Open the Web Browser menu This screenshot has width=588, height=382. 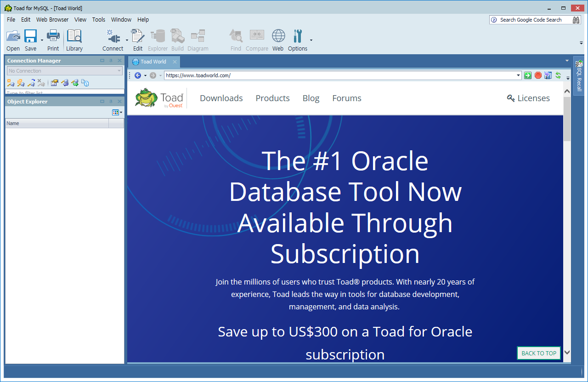tap(52, 20)
